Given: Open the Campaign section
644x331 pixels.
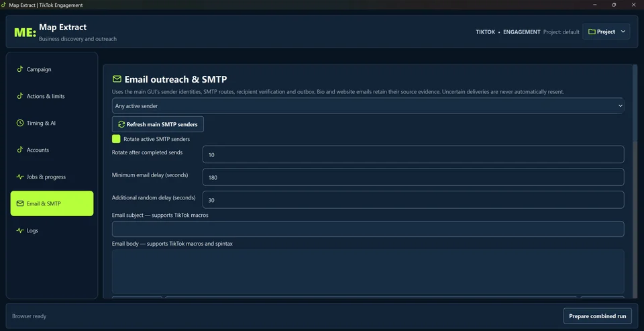Looking at the screenshot, I should point(52,69).
